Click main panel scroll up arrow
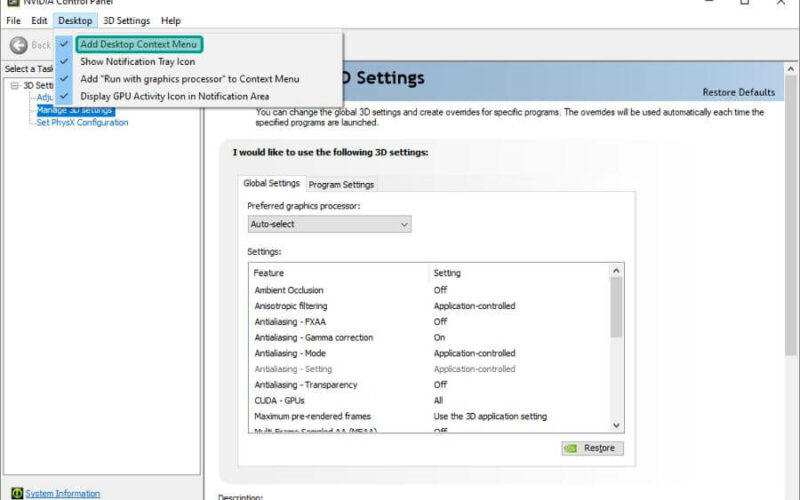This screenshot has height=500, width=800. click(791, 69)
